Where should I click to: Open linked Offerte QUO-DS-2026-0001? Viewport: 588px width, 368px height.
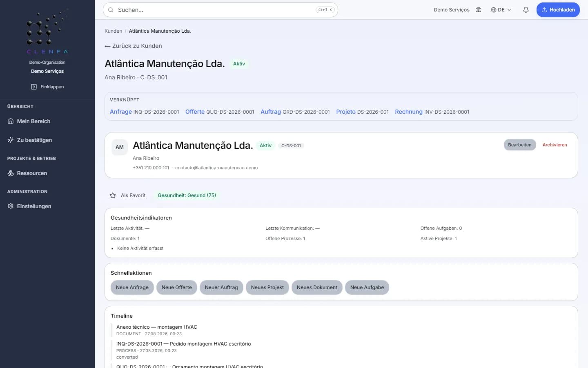(220, 112)
